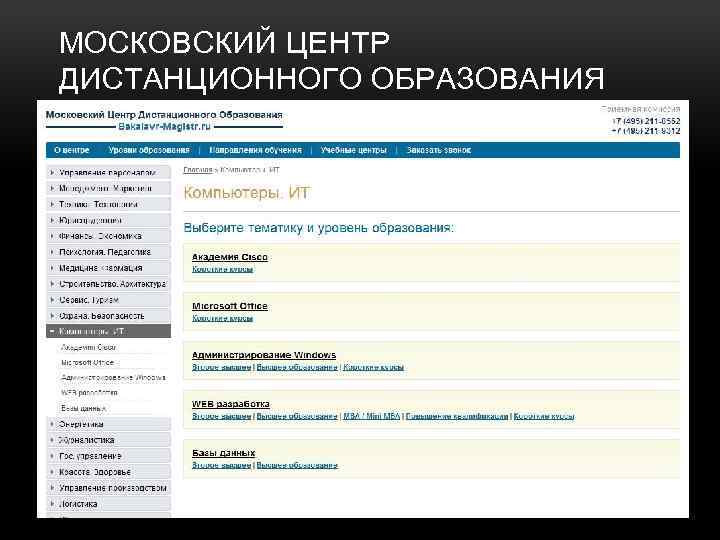Expand the Энергетика sidebar arrow

[x=52, y=424]
